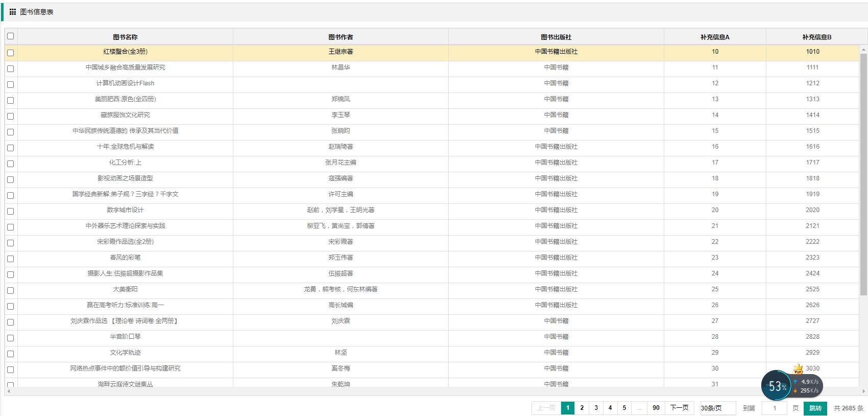Open the 30条/页 page size dropdown
Image resolution: width=868 pixels, height=416 pixels.
pos(718,408)
